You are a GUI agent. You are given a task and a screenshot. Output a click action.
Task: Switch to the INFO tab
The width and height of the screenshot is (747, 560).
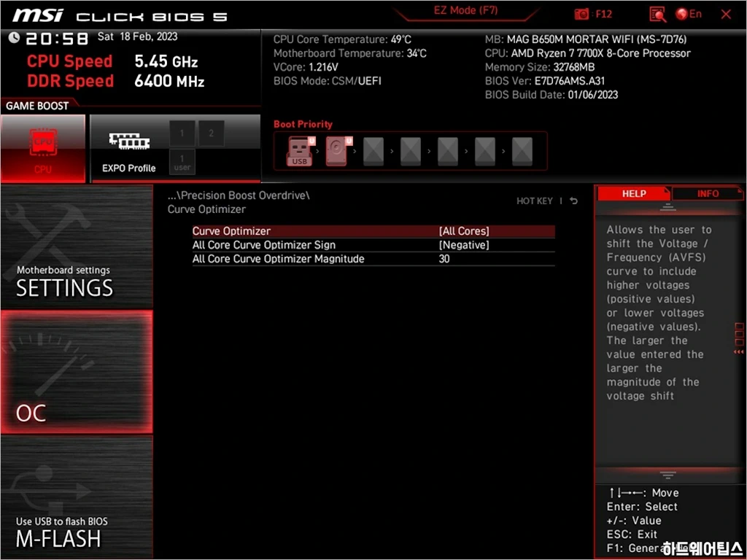tap(708, 193)
